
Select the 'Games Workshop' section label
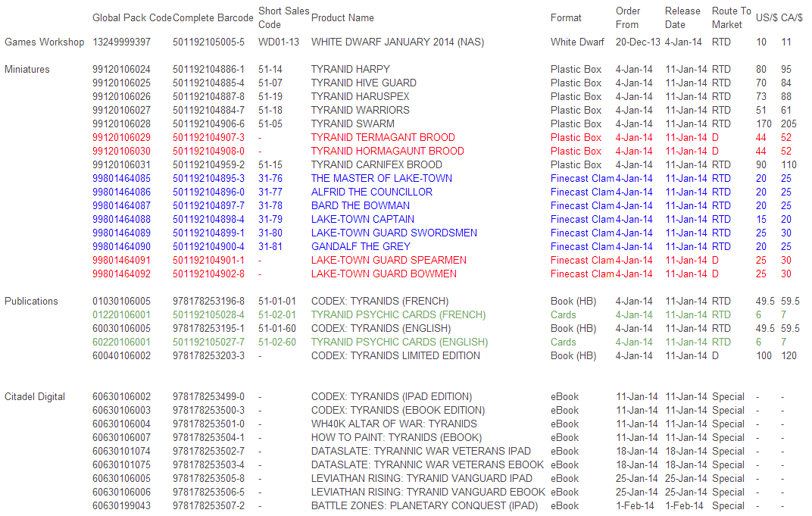(44, 42)
